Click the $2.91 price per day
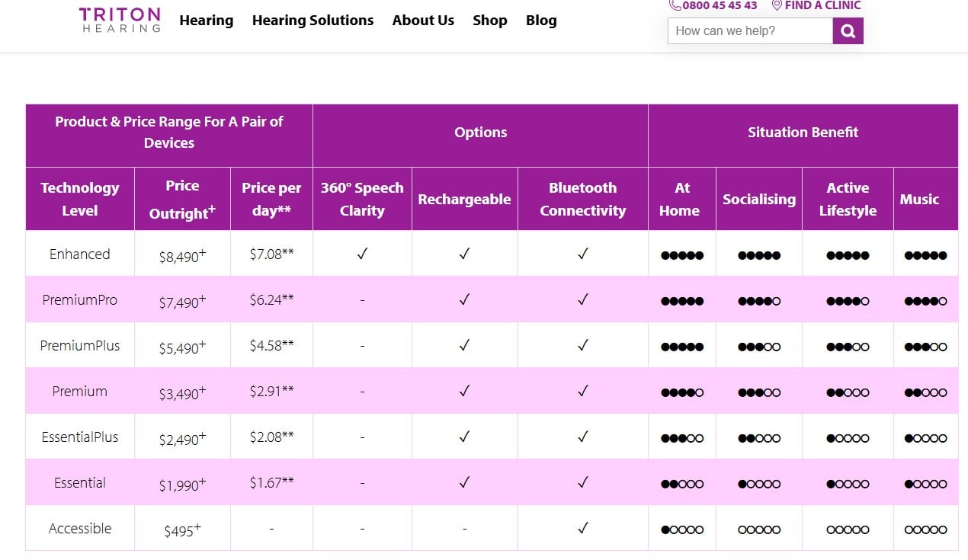 click(271, 391)
